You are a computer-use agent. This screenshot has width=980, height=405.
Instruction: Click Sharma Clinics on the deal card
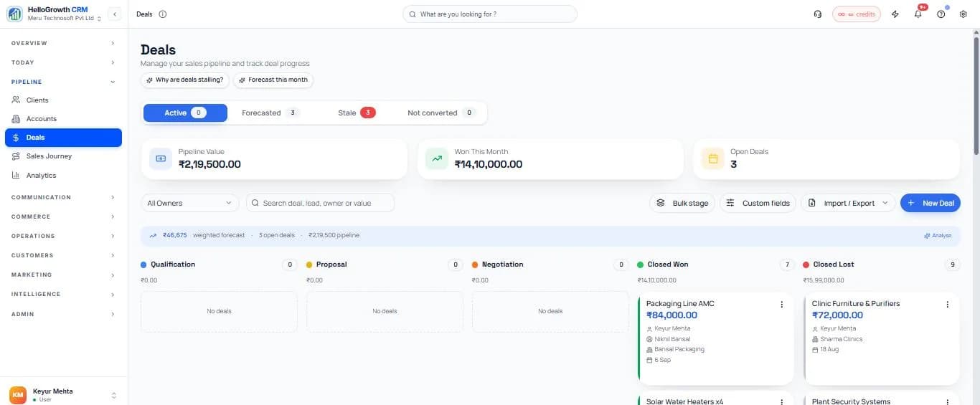tap(841, 339)
